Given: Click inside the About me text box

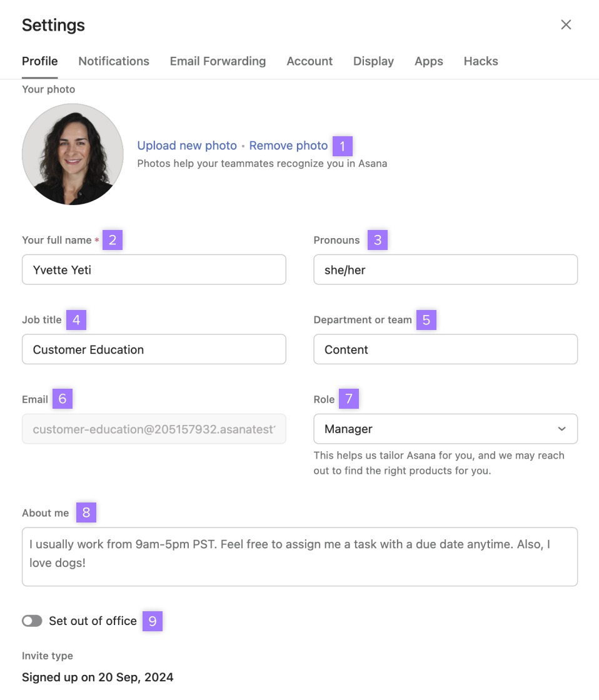Looking at the screenshot, I should [299, 555].
